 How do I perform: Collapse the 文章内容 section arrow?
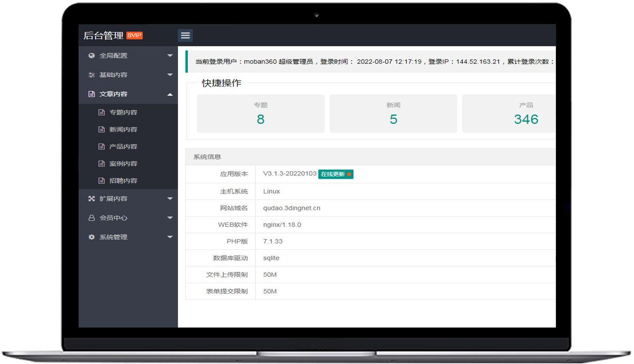coord(170,94)
